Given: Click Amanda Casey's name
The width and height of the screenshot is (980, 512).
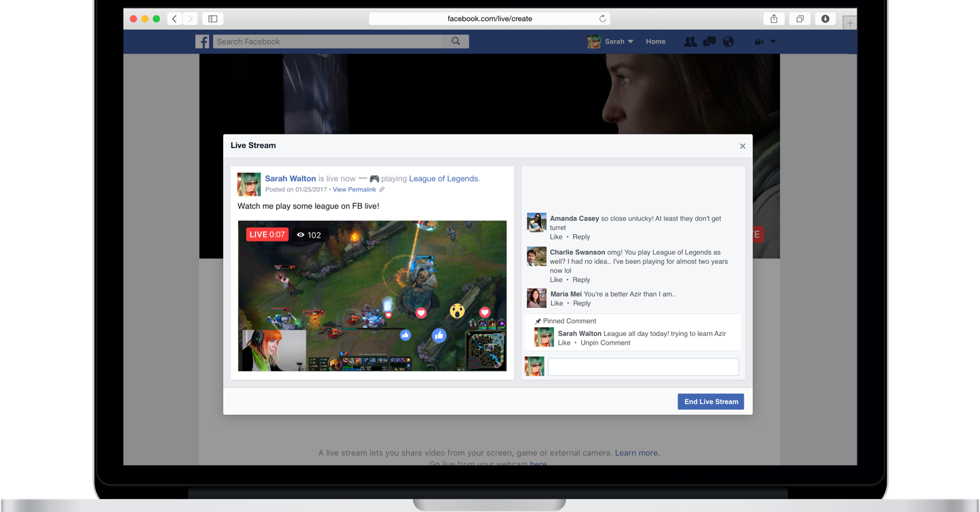Looking at the screenshot, I should [574, 219].
